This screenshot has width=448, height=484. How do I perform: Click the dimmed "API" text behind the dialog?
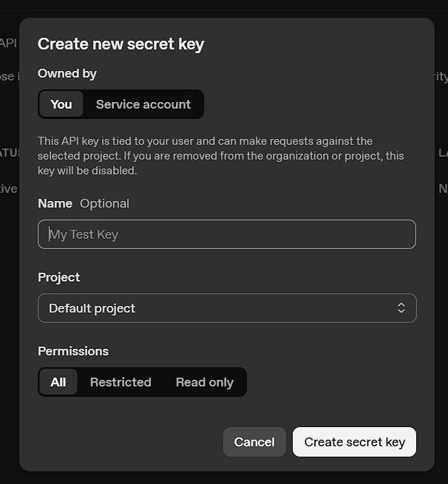click(x=8, y=43)
